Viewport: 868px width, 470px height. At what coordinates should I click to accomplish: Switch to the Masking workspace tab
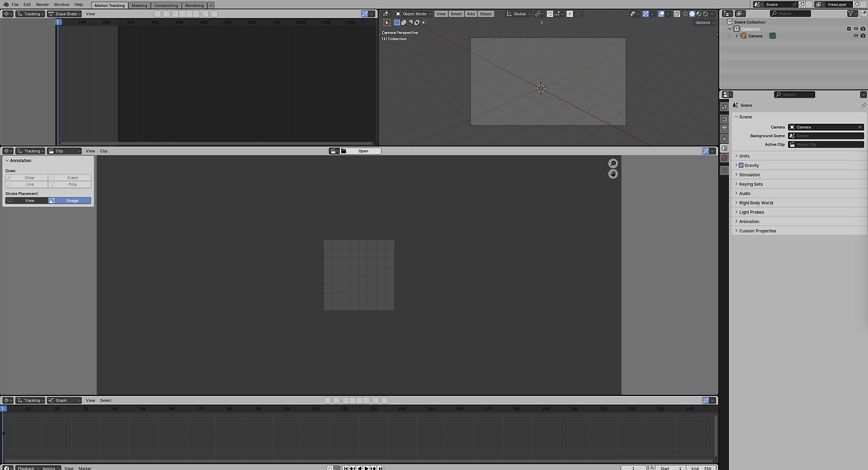(139, 5)
